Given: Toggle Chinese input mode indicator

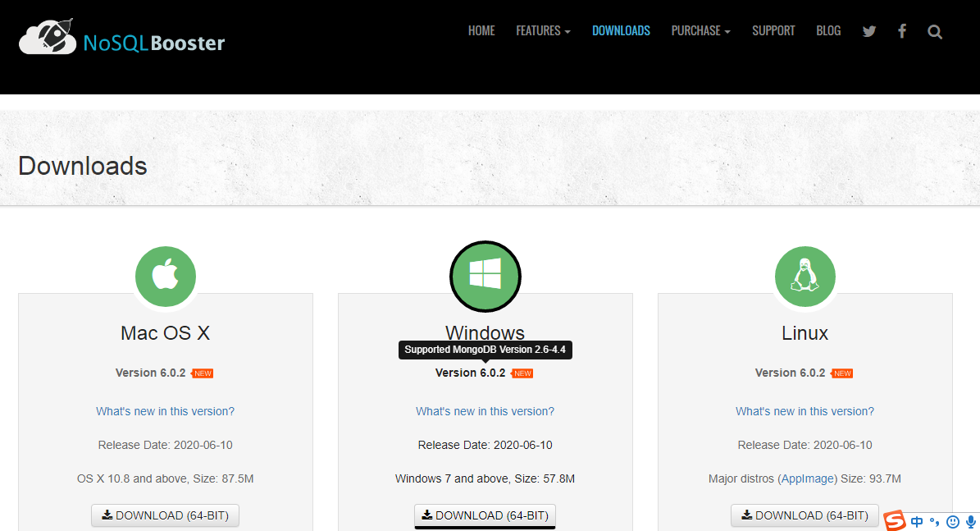Looking at the screenshot, I should tap(917, 522).
